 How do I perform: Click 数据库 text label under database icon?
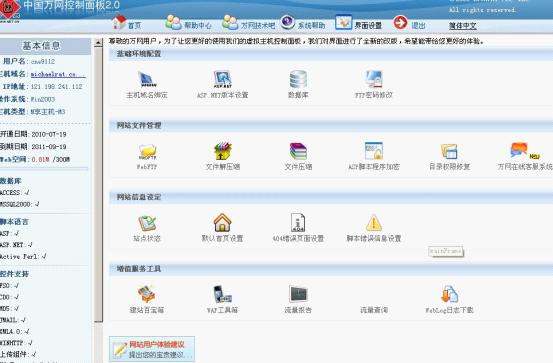tap(298, 95)
